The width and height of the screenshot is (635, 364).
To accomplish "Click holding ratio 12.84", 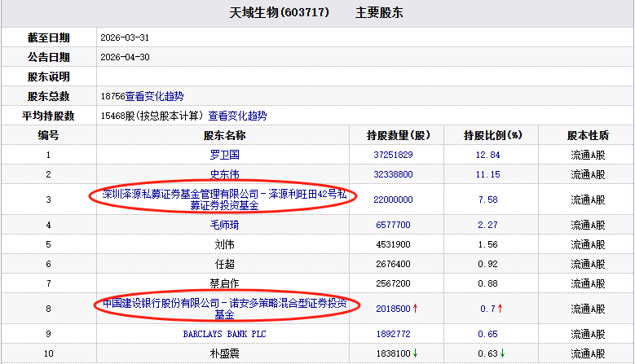I will coord(487,155).
